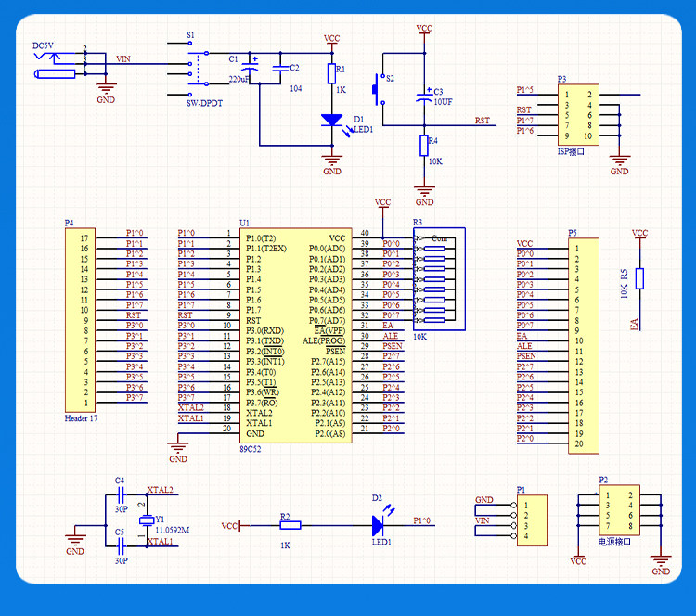
Task: Select capacitor C3 symbol
Action: (424, 97)
